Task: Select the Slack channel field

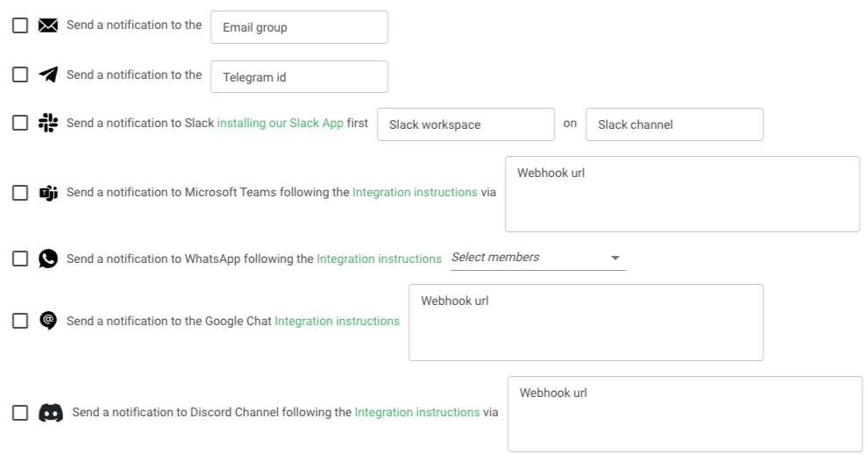Action: pyautogui.click(x=674, y=124)
